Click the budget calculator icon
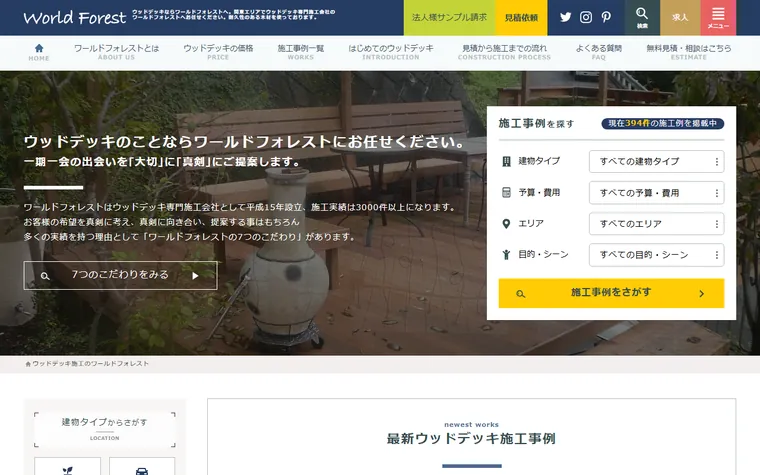 [506, 192]
